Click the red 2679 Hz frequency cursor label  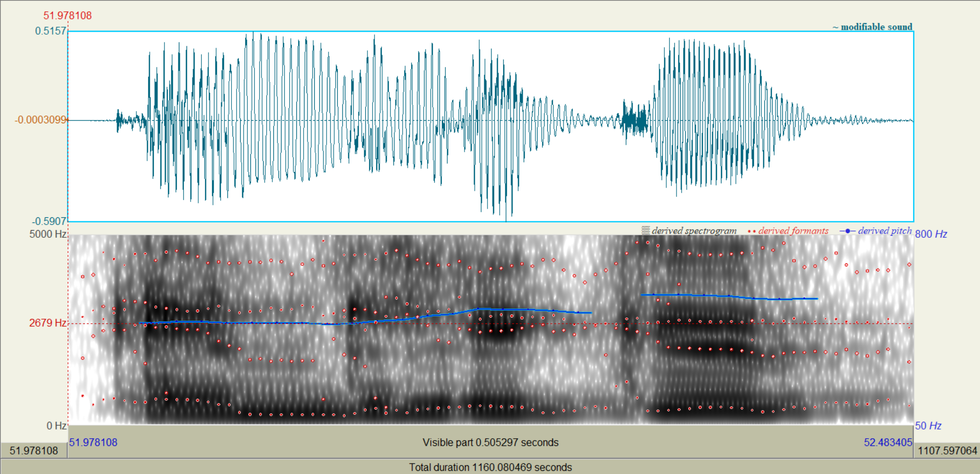coord(48,323)
